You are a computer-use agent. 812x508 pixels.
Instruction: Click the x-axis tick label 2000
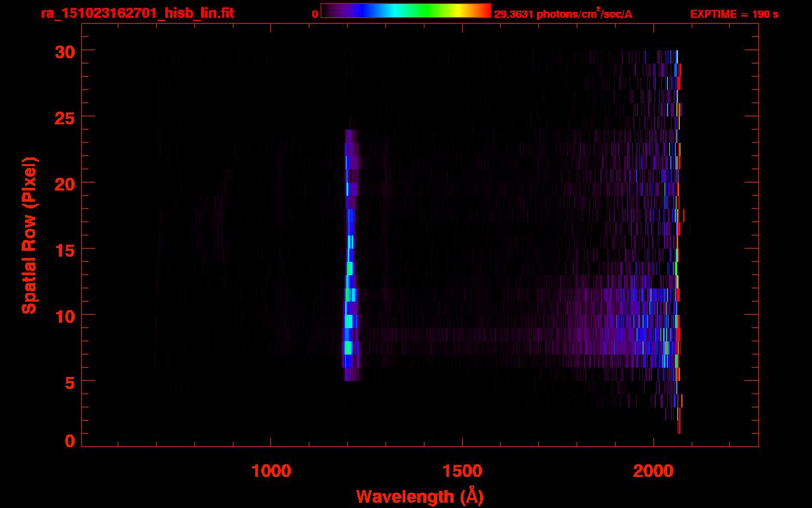(653, 471)
